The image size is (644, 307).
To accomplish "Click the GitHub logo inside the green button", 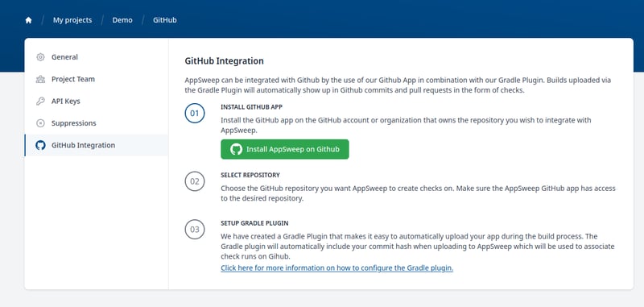I will pos(236,149).
